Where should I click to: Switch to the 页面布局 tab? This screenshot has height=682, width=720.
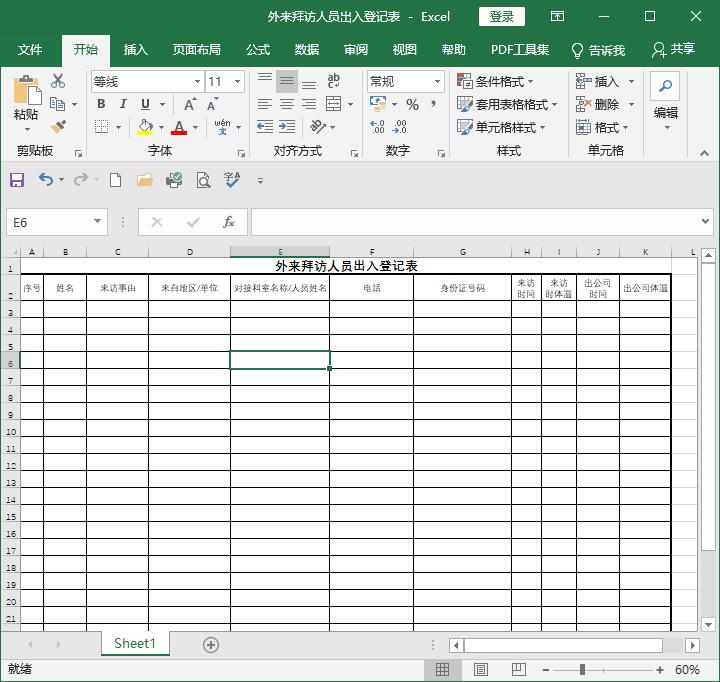click(x=197, y=50)
